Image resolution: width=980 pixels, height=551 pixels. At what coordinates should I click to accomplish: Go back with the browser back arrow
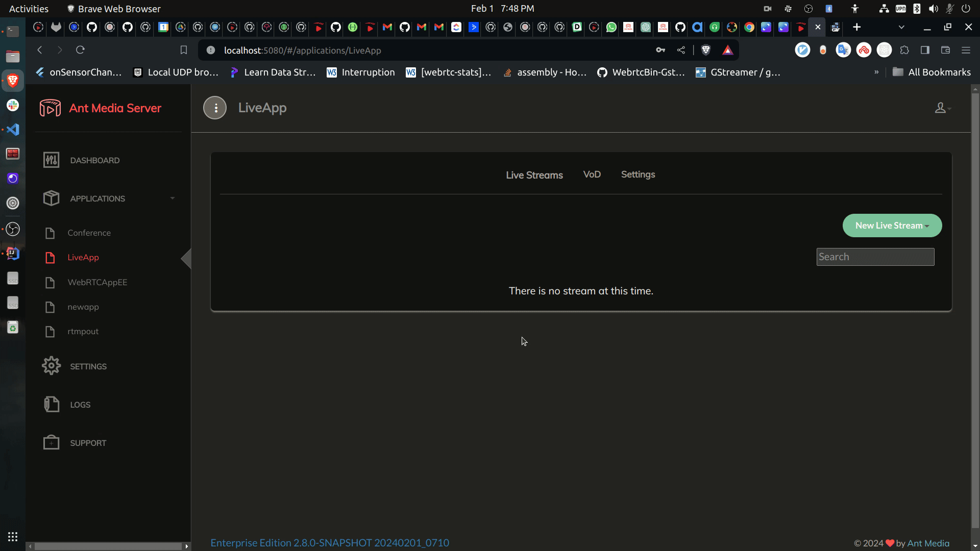point(40,50)
